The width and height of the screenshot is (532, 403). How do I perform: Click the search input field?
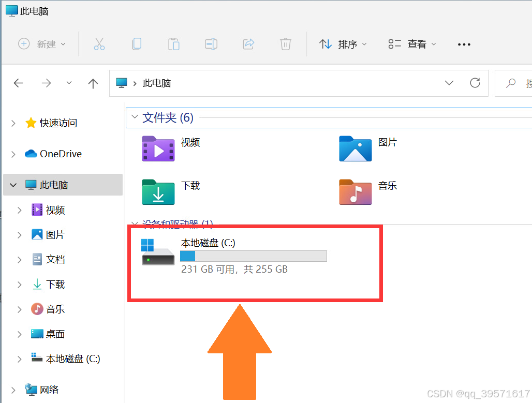[x=514, y=83]
